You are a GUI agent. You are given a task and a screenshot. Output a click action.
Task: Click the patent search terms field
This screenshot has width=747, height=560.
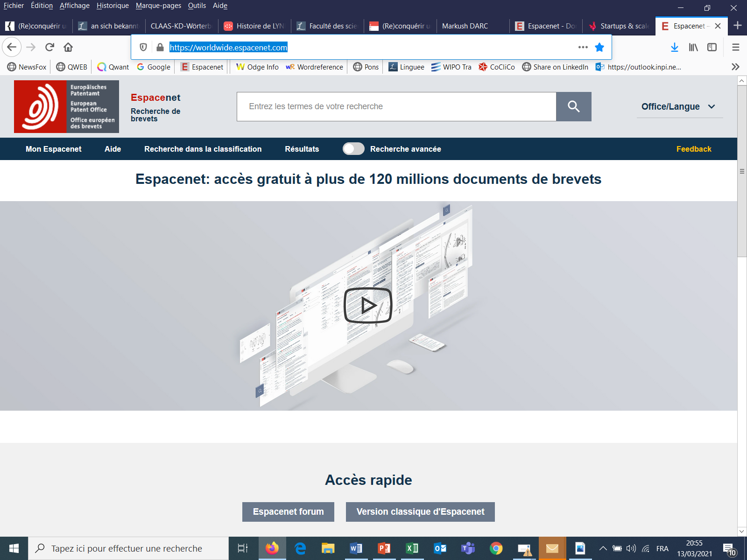coord(396,106)
